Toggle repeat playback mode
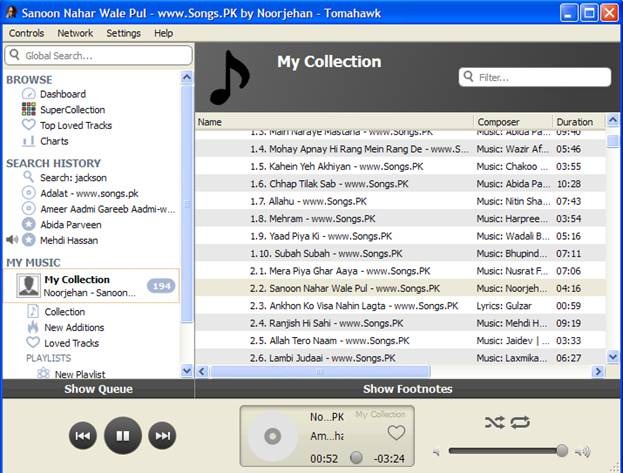 (x=519, y=422)
